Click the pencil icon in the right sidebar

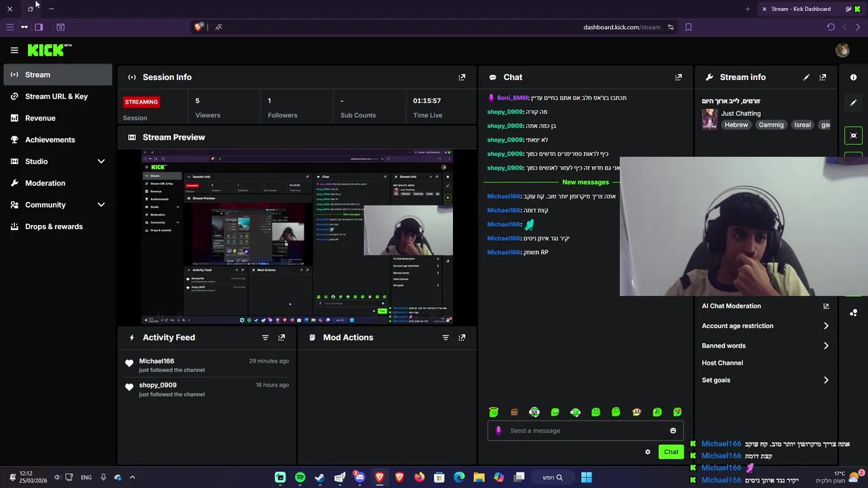click(x=853, y=102)
